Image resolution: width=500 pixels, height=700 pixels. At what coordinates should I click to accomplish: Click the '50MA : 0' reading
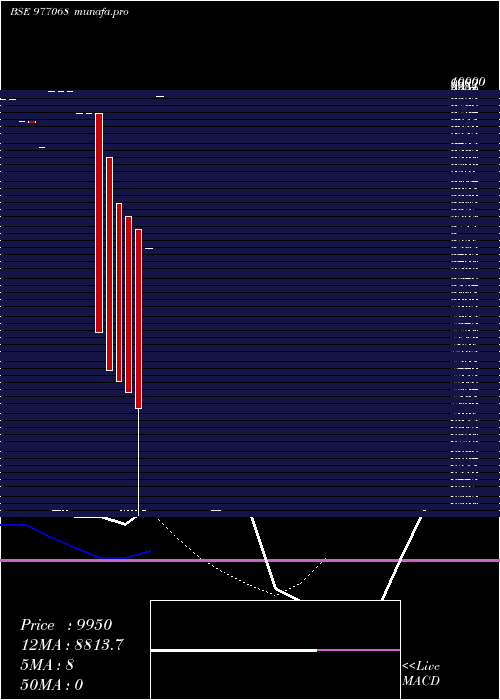click(52, 685)
